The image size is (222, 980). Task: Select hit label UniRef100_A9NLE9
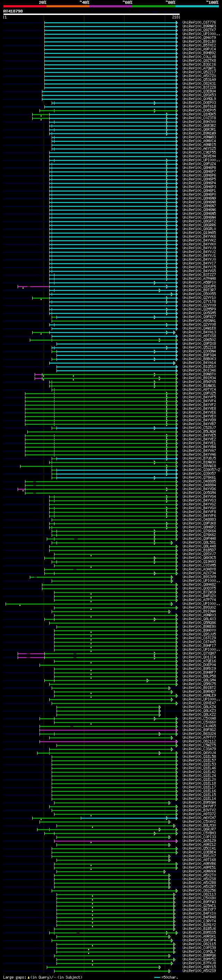199,695
